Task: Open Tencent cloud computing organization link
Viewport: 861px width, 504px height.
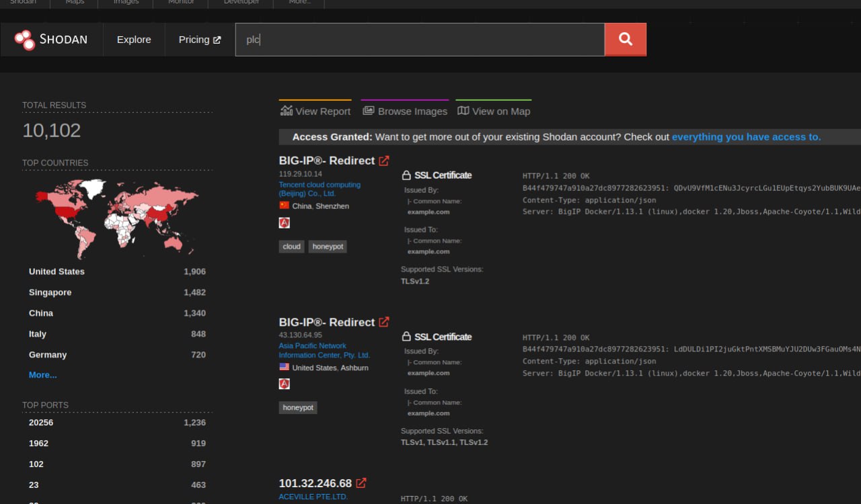Action: click(320, 189)
